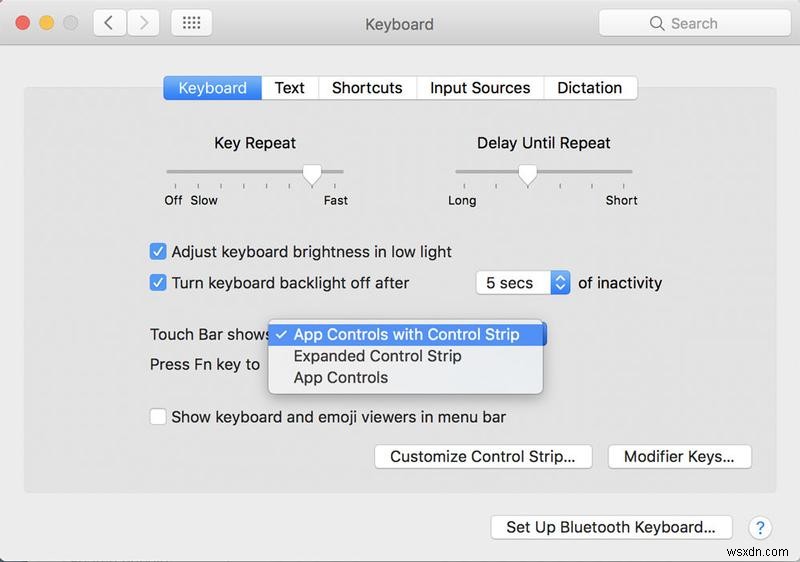Choose App Controls menu option

tap(406, 378)
